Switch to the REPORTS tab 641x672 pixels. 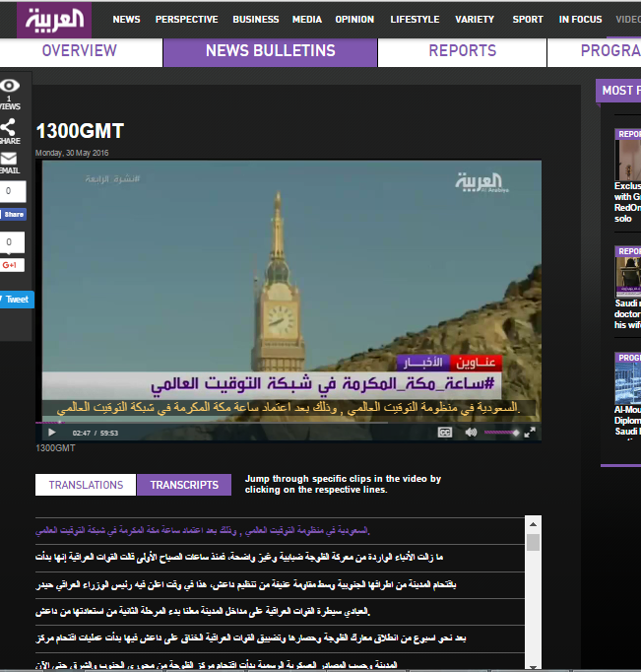pos(463,51)
